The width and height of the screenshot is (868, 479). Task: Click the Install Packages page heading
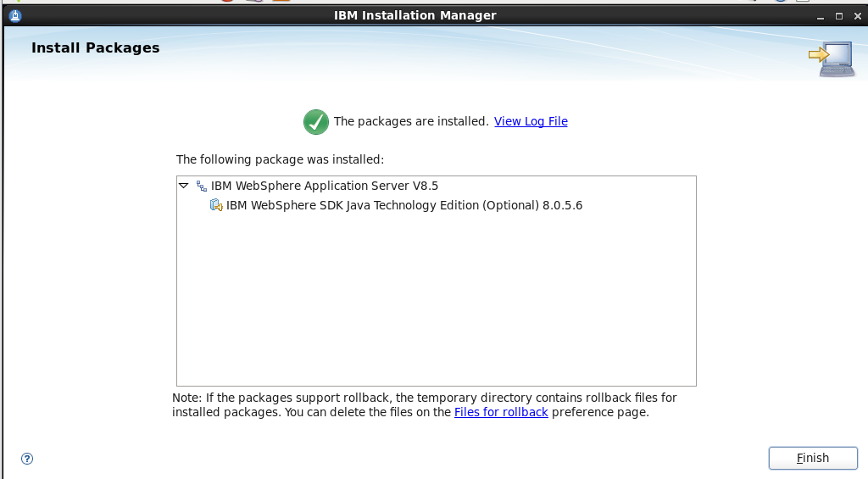tap(95, 48)
